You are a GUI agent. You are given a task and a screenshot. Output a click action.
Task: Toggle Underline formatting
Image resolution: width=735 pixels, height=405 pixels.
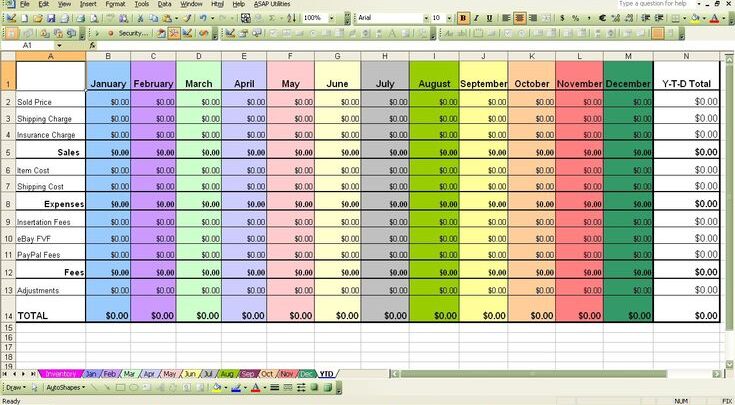coord(489,18)
